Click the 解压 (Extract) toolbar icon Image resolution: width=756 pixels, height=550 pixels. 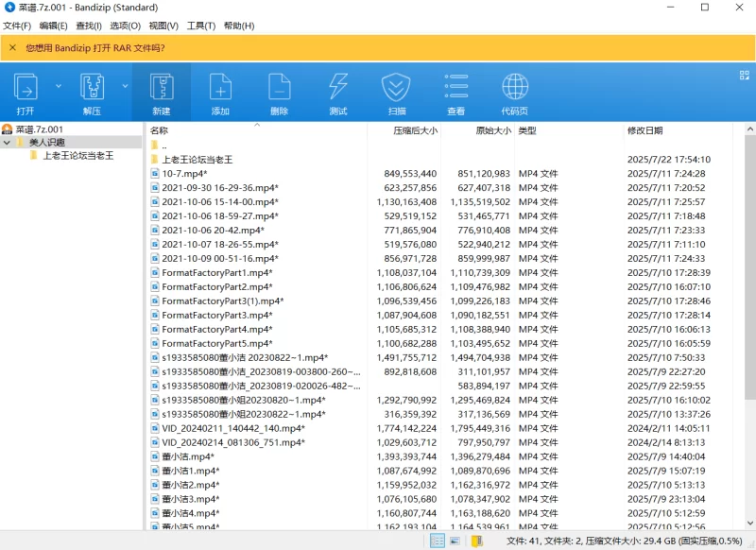click(92, 87)
